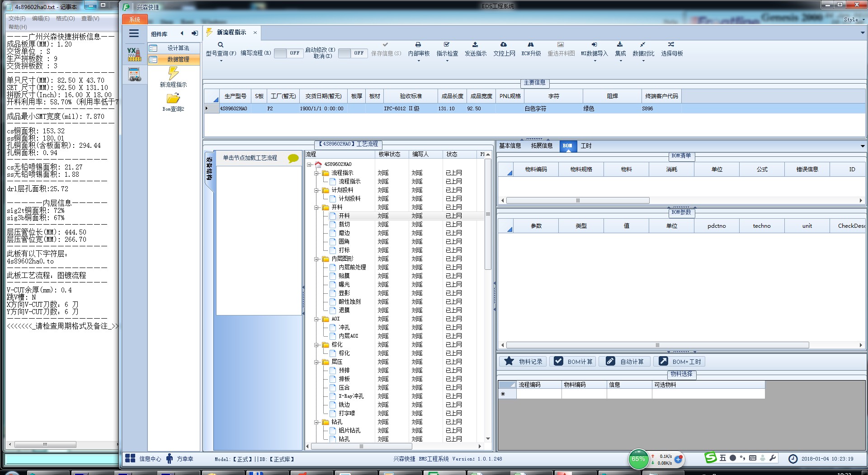Click 文控上网 cloud upload icon
The height and width of the screenshot is (475, 868).
(x=504, y=45)
